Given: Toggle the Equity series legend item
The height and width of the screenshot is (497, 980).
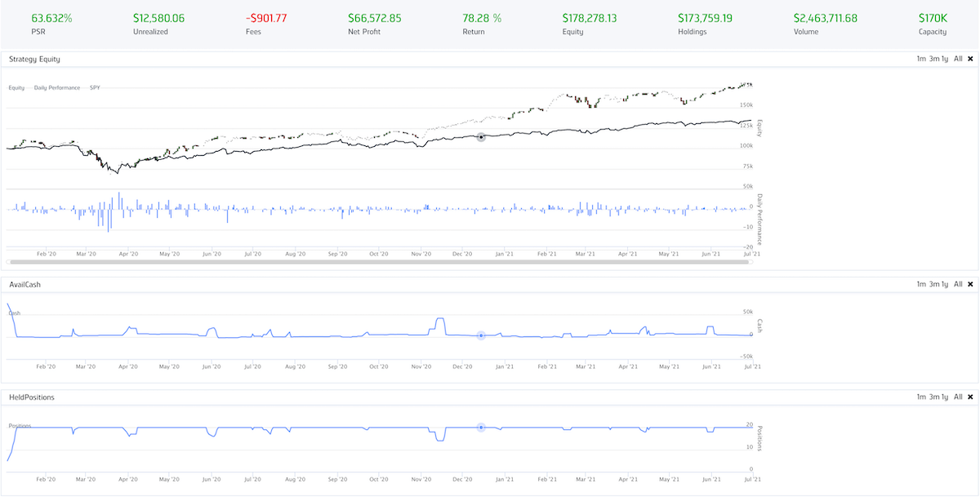Looking at the screenshot, I should 16,87.
